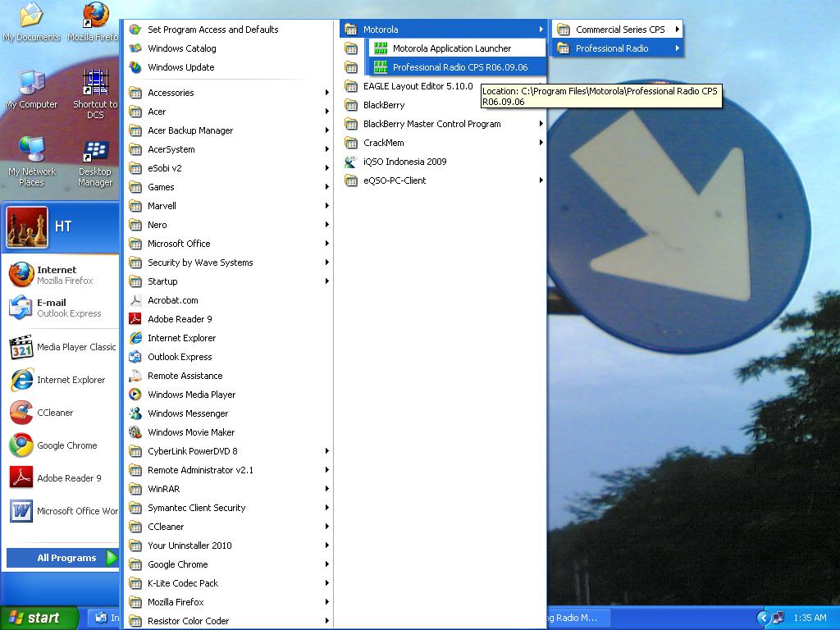This screenshot has height=630, width=840.
Task: Launch Media Player Classic from start menu
Action: 62,347
